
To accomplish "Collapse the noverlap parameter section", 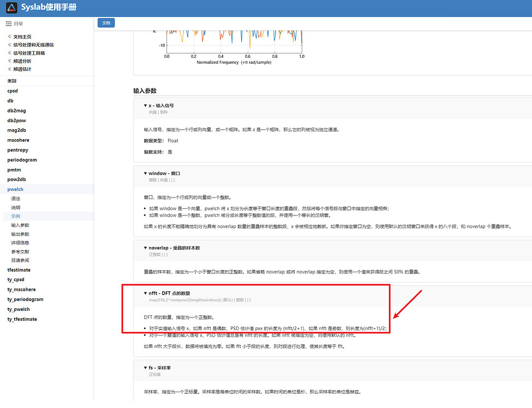I will (146, 248).
